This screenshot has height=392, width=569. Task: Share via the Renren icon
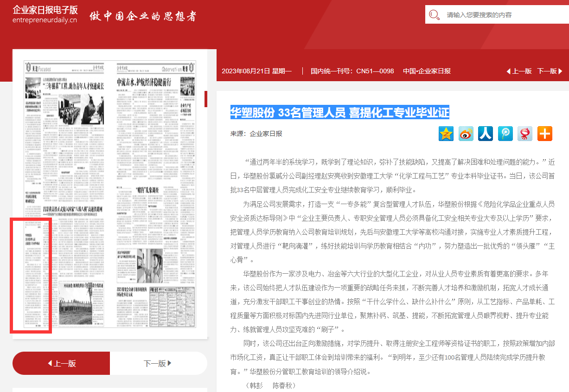[x=486, y=134]
